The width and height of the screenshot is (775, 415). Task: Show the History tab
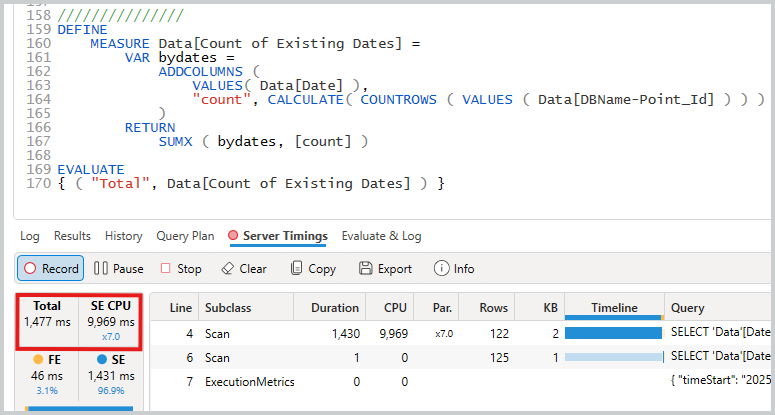123,236
